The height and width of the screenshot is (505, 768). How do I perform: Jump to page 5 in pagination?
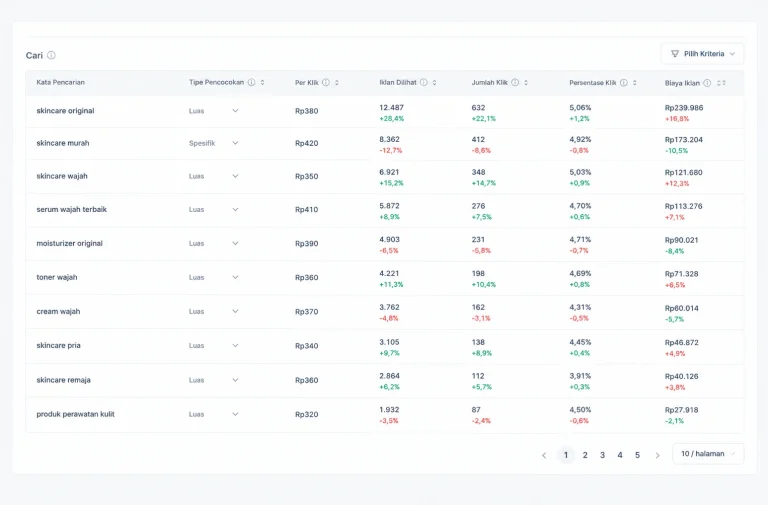pyautogui.click(x=637, y=455)
